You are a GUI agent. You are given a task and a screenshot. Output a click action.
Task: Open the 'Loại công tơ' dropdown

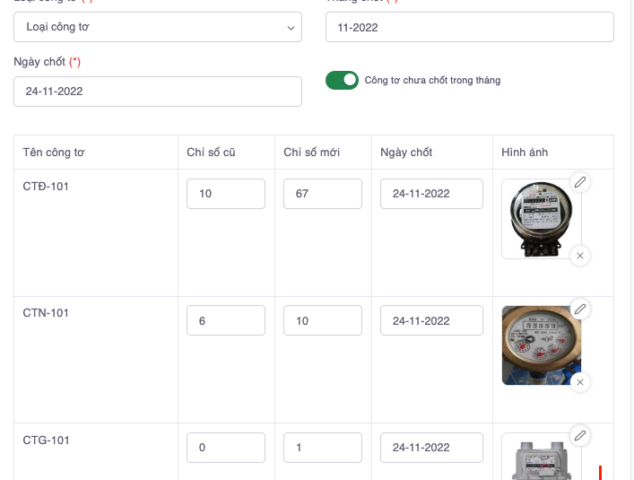point(158,27)
